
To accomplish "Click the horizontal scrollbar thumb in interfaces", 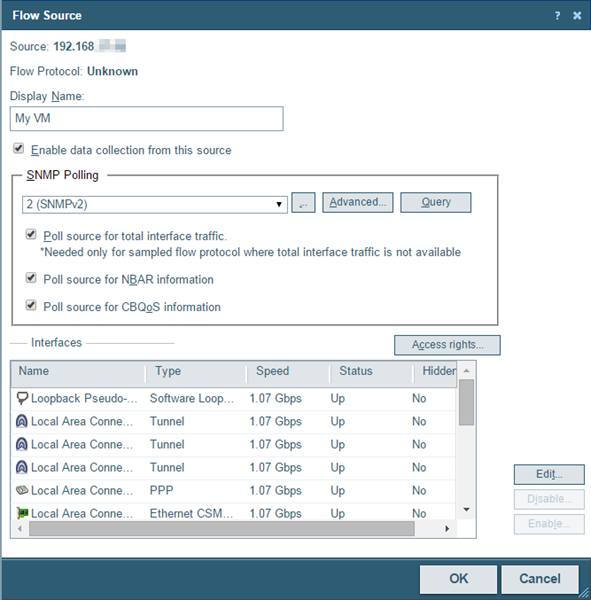I will click(x=222, y=529).
